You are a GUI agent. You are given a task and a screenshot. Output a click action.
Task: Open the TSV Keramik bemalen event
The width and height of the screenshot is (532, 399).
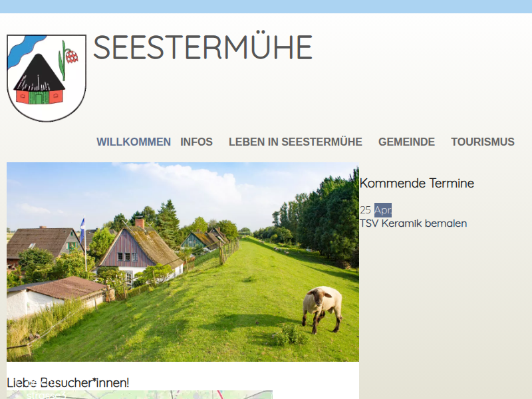[x=413, y=223]
